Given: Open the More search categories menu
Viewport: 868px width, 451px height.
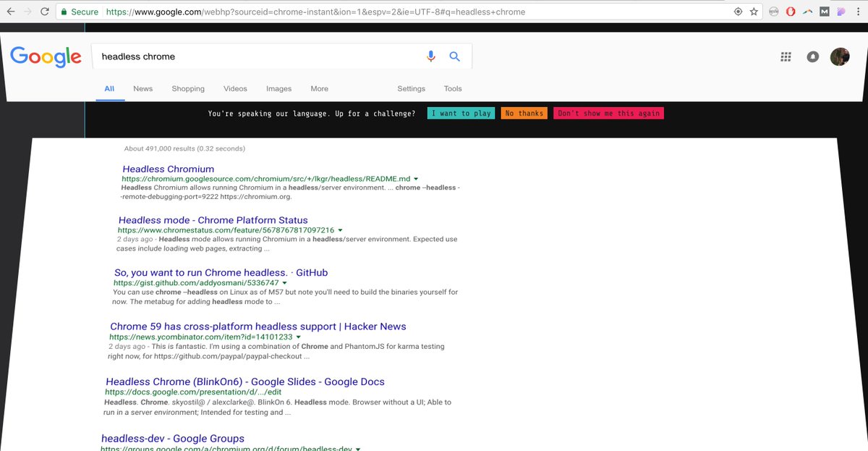Looking at the screenshot, I should [319, 88].
